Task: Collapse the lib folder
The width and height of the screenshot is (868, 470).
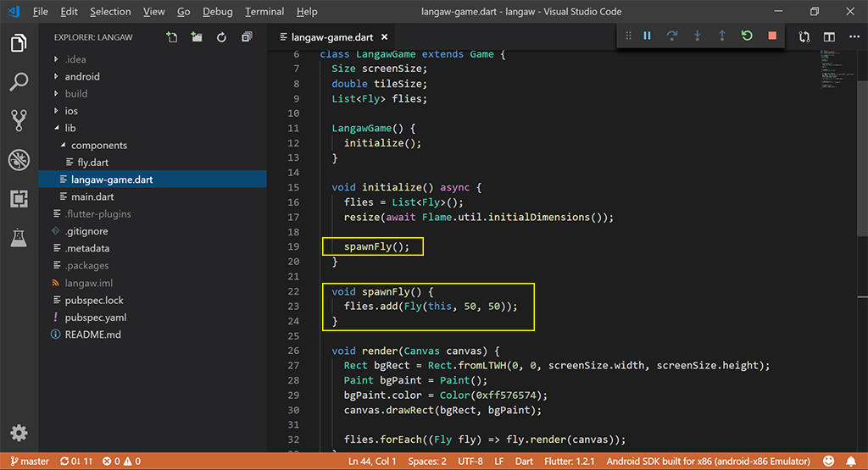Action: (70, 128)
